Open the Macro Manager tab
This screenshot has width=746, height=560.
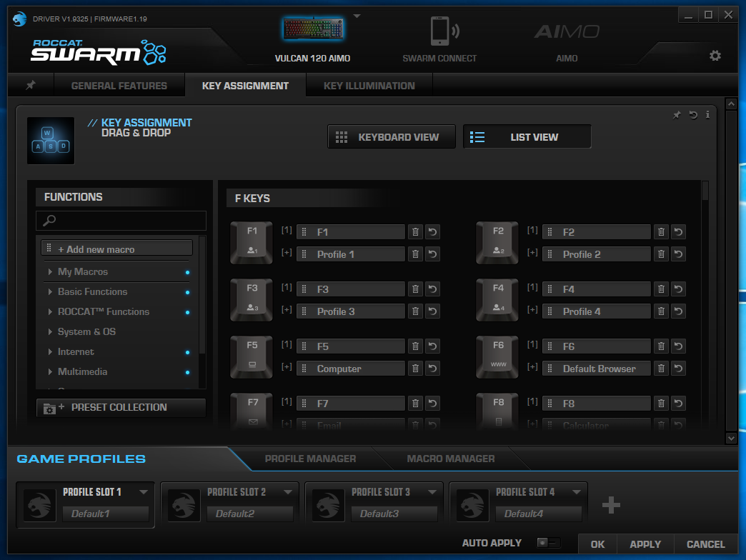[x=451, y=459]
